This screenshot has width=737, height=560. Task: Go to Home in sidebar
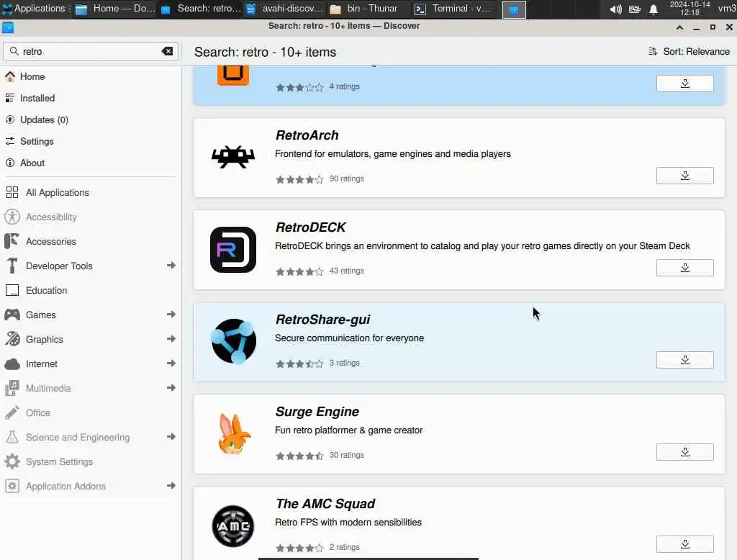[90, 76]
